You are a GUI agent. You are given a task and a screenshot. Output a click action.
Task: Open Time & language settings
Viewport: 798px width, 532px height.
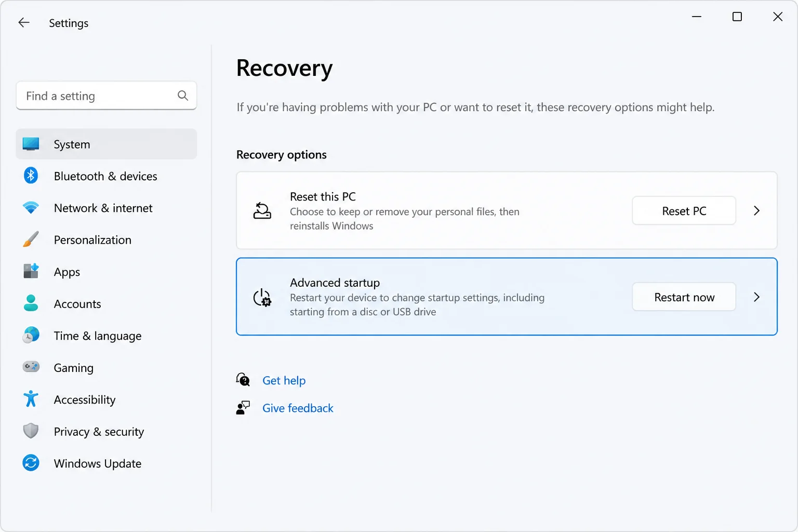click(x=107, y=336)
